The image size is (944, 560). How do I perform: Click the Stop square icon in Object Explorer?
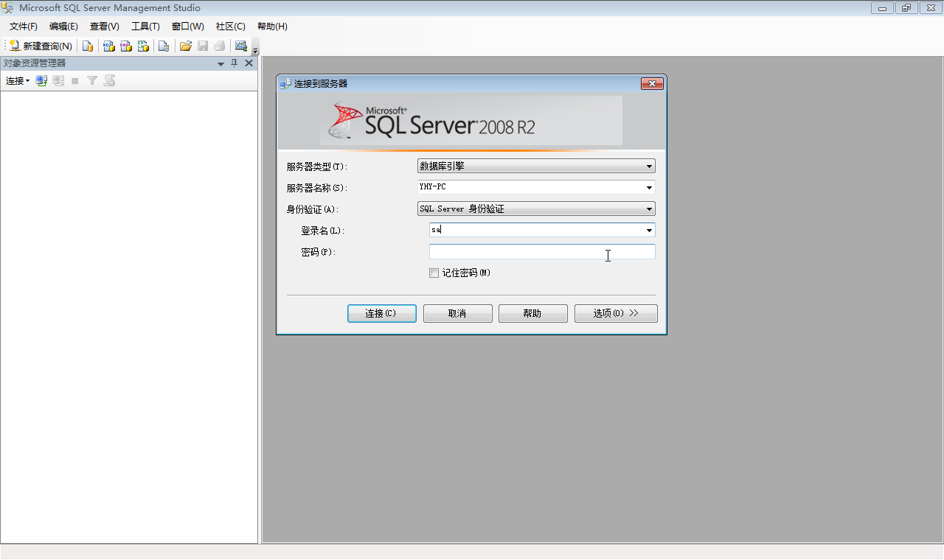[75, 80]
